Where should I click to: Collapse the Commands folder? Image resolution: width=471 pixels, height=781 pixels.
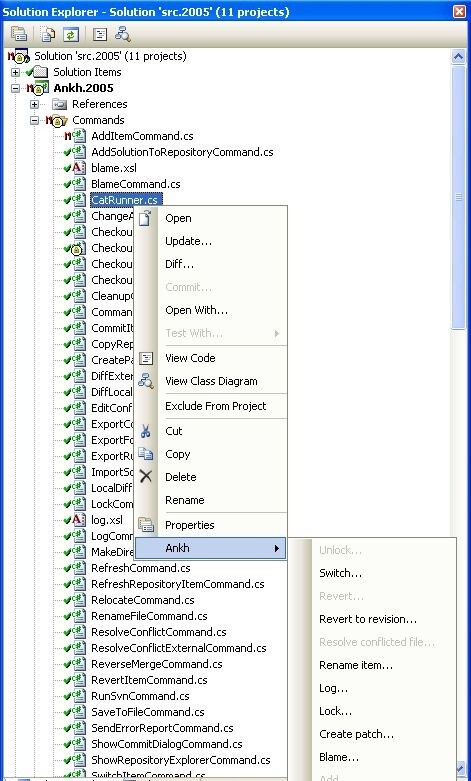pyautogui.click(x=34, y=120)
